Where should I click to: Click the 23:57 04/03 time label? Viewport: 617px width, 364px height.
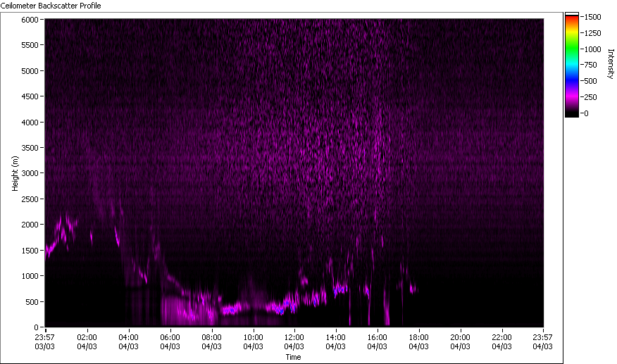point(542,342)
